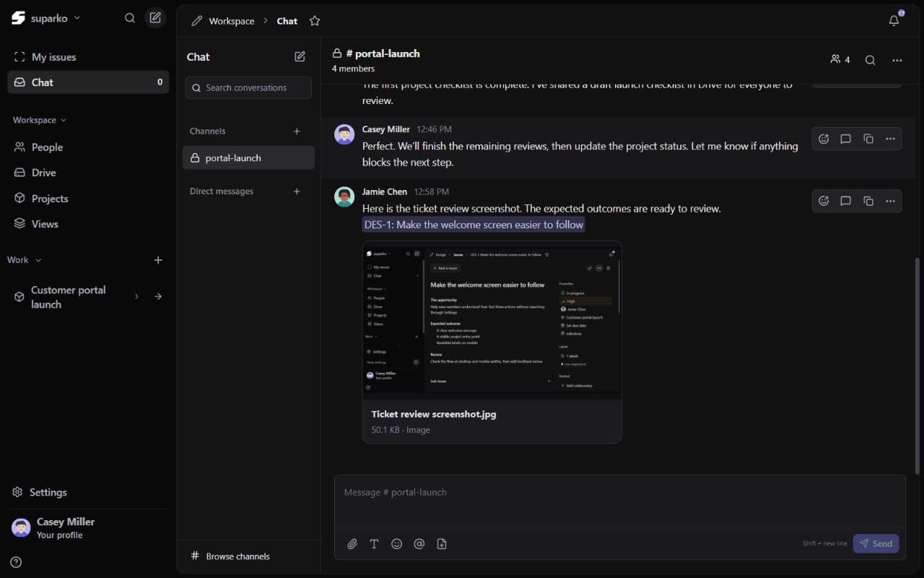This screenshot has width=924, height=578.
Task: Add new item in Work section
Action: [158, 260]
